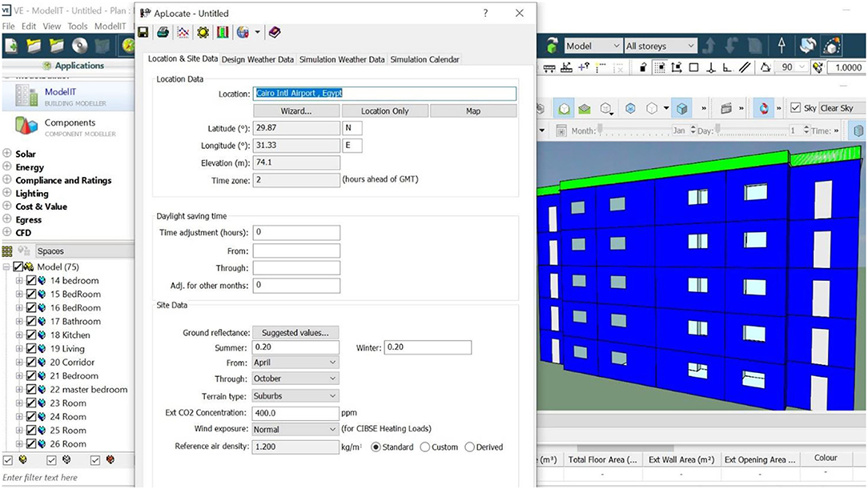Click the Save icon in ApLocate toolbar
Screen dimensions: 868x489
tap(143, 32)
